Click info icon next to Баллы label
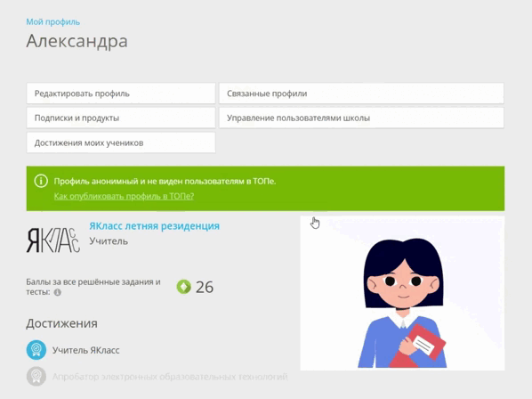This screenshot has height=399, width=532. click(x=58, y=292)
